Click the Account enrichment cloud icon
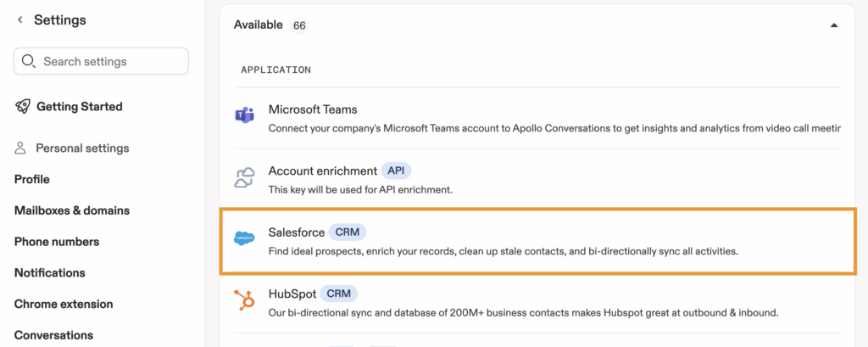Viewport: 868px width, 347px height. click(x=244, y=178)
